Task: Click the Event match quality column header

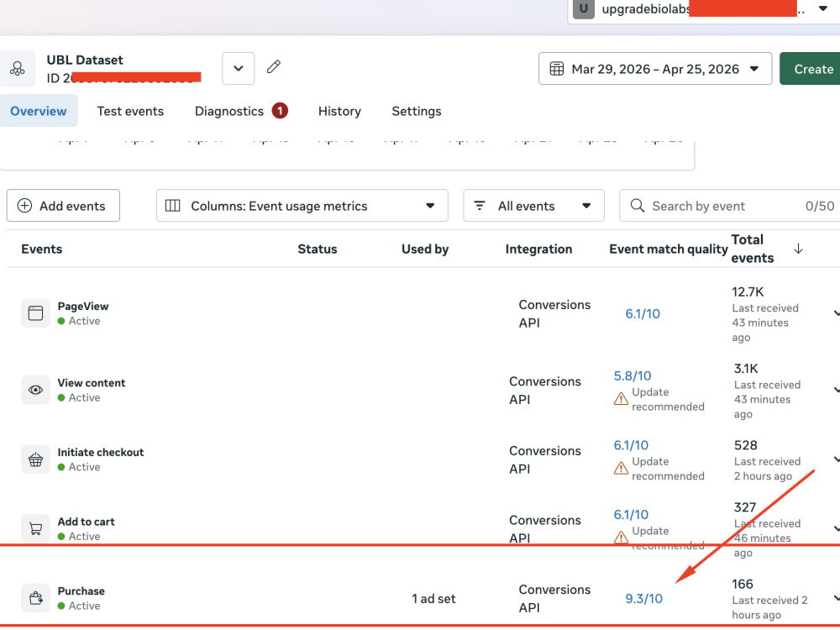Action: coord(669,249)
